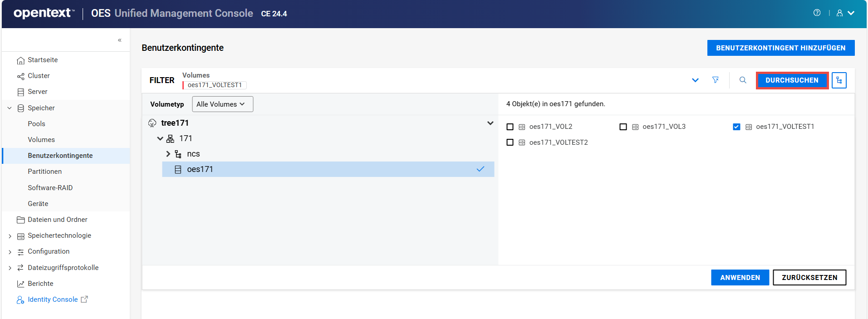Click the filter funnel icon
The height and width of the screenshot is (319, 868).
[716, 80]
